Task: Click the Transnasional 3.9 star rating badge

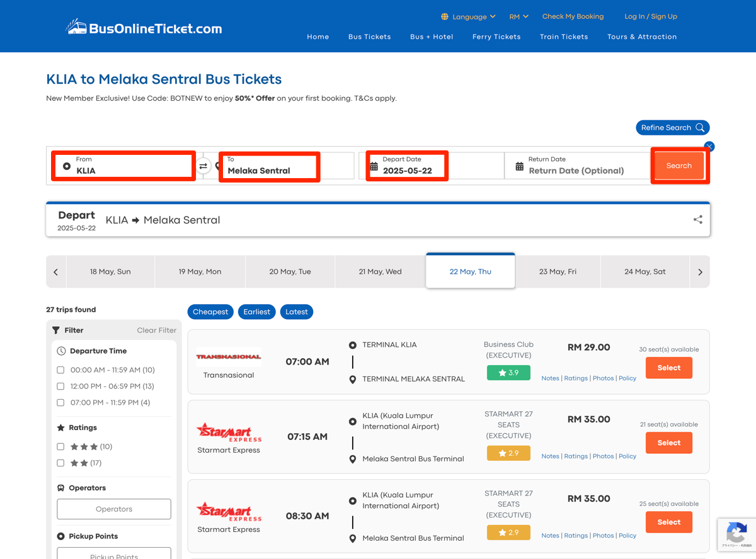Action: click(508, 373)
